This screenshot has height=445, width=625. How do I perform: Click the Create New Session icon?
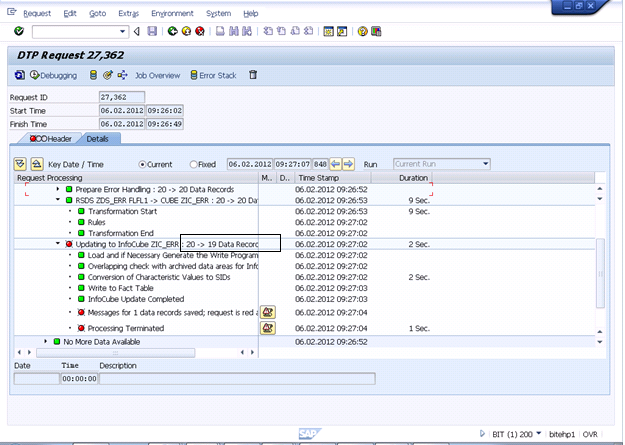(328, 31)
